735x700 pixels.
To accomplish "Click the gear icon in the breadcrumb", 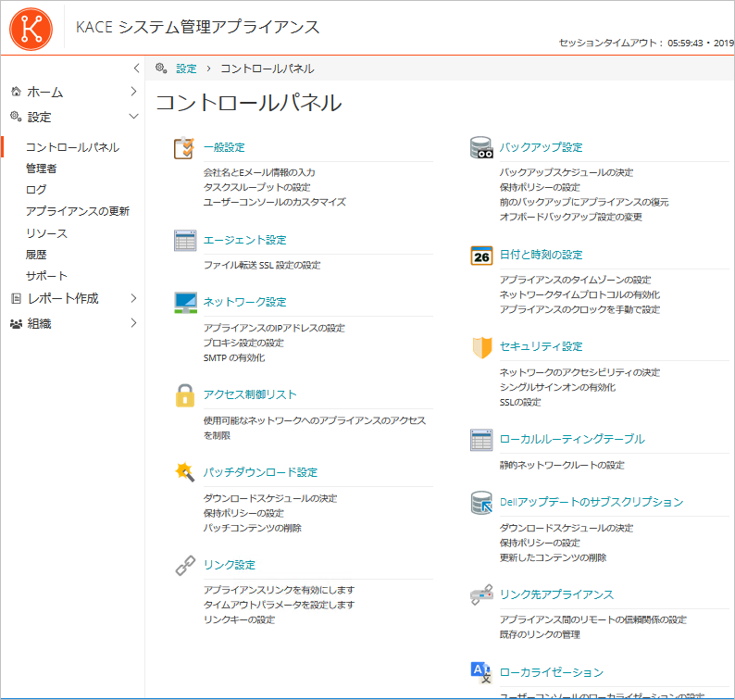I will pyautogui.click(x=161, y=69).
